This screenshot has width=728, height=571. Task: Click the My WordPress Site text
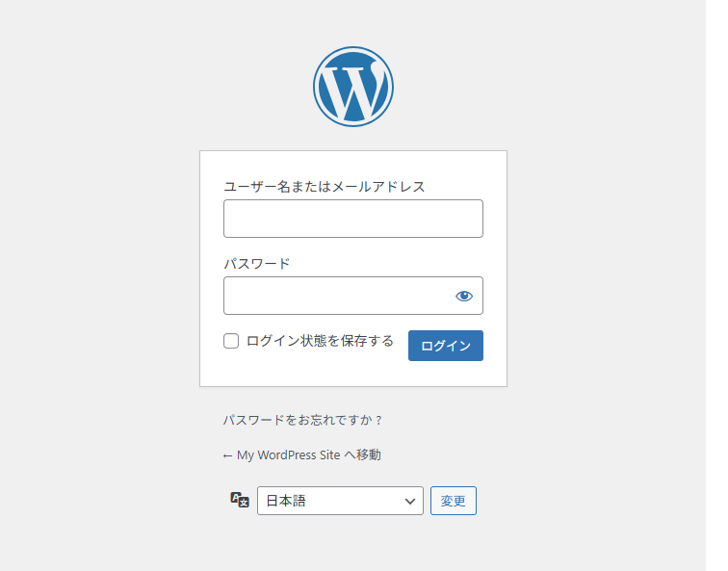288,455
